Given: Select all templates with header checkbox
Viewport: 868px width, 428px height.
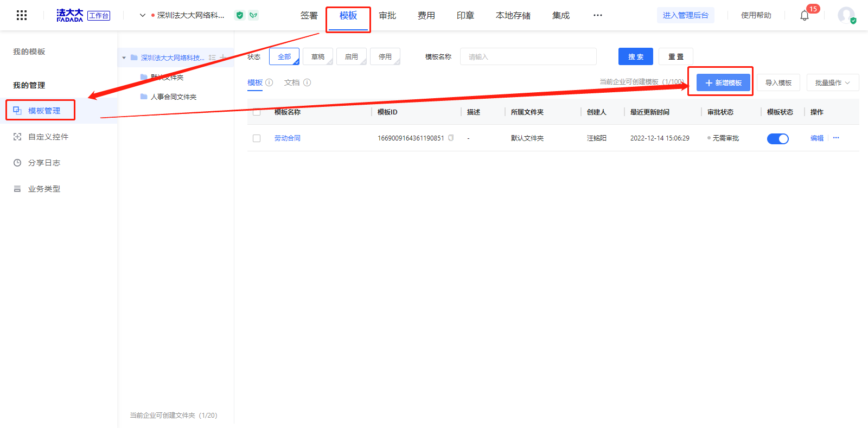Looking at the screenshot, I should point(257,112).
